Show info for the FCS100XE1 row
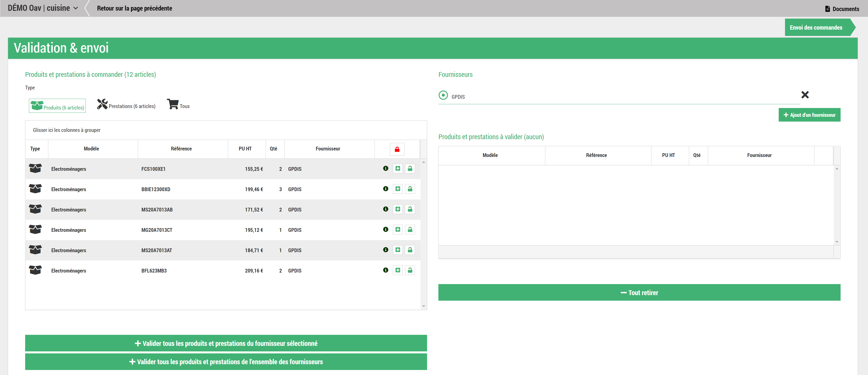868x375 pixels. coord(386,168)
